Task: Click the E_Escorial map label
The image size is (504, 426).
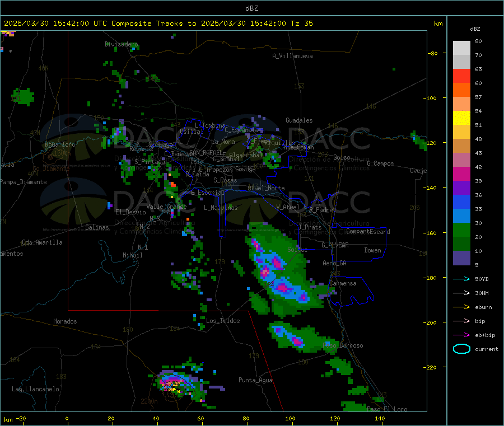Action: coord(208,193)
